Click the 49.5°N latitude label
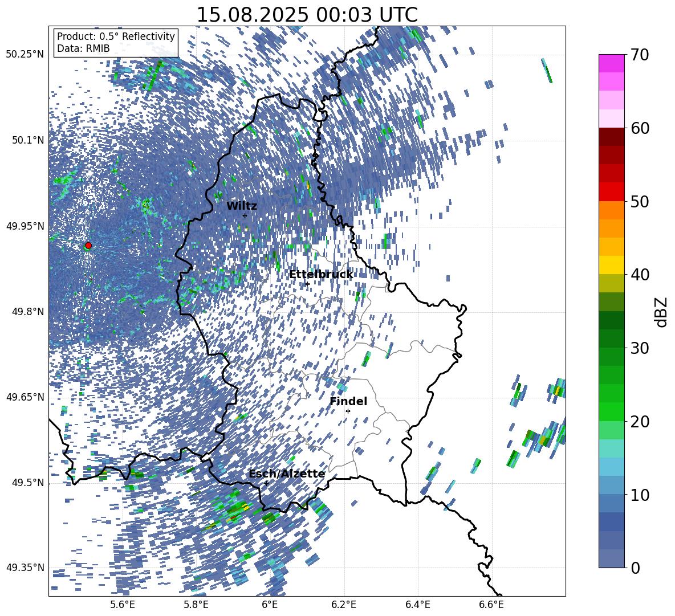Image resolution: width=675 pixels, height=616 pixels. 28,483
